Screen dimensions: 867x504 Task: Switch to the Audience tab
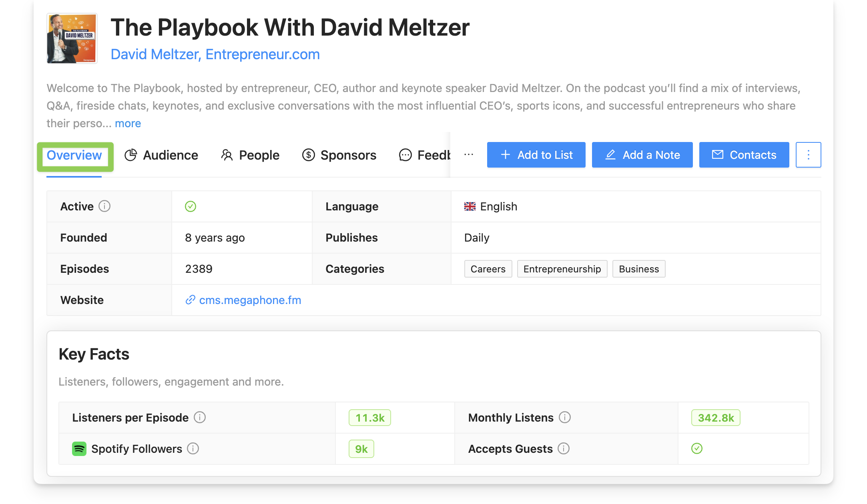pos(170,155)
